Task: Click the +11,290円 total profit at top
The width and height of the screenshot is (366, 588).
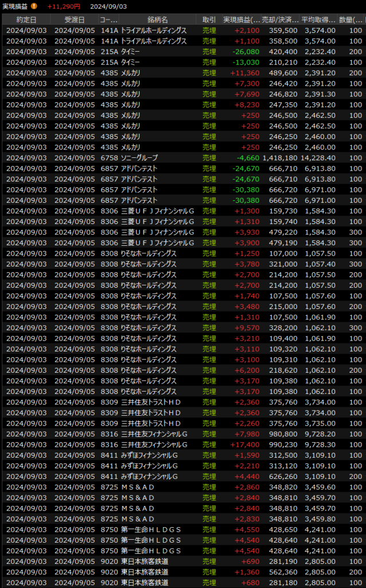Action: tap(64, 6)
